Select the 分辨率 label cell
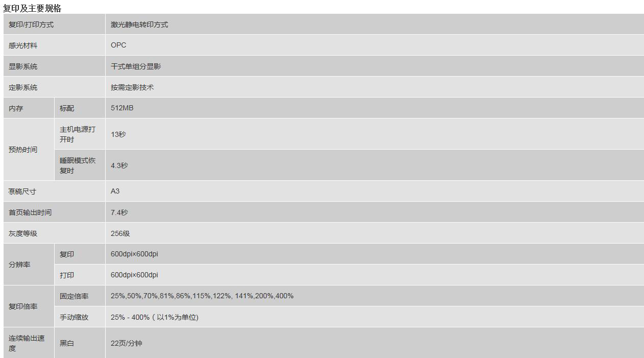The height and width of the screenshot is (358, 644). click(x=29, y=265)
